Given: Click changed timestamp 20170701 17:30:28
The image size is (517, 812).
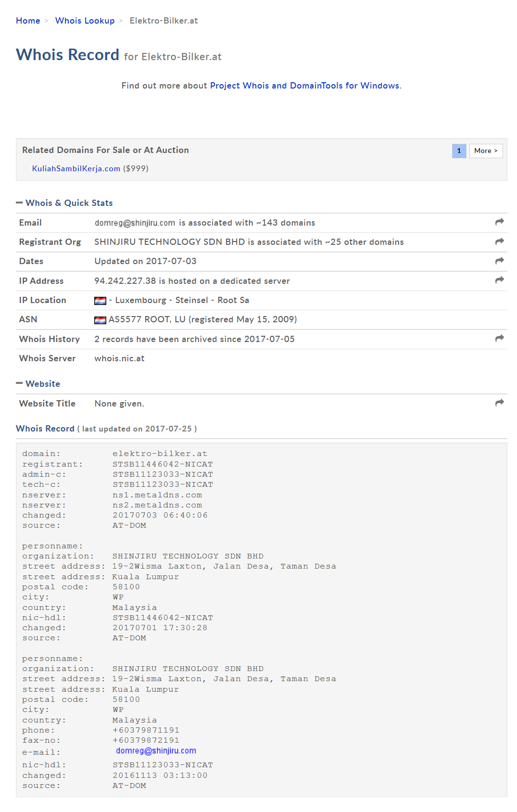Looking at the screenshot, I should coord(160,628).
